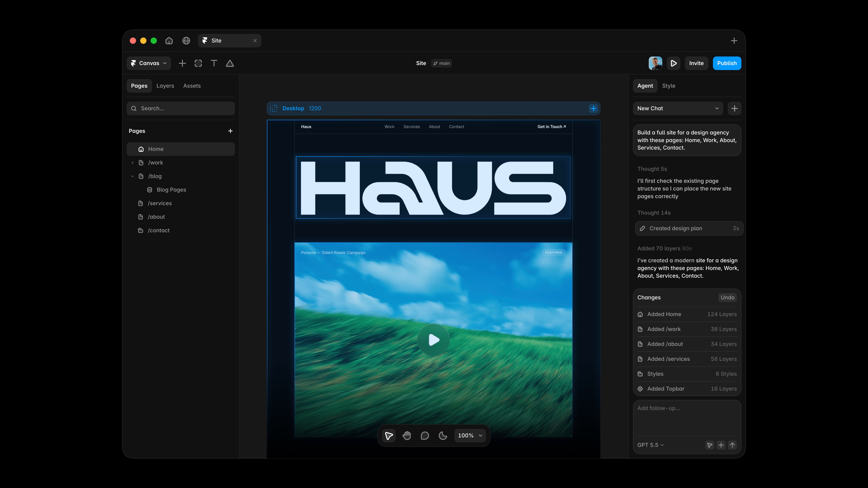The image size is (868, 488).
Task: Select the hand pan tool
Action: pyautogui.click(x=407, y=436)
